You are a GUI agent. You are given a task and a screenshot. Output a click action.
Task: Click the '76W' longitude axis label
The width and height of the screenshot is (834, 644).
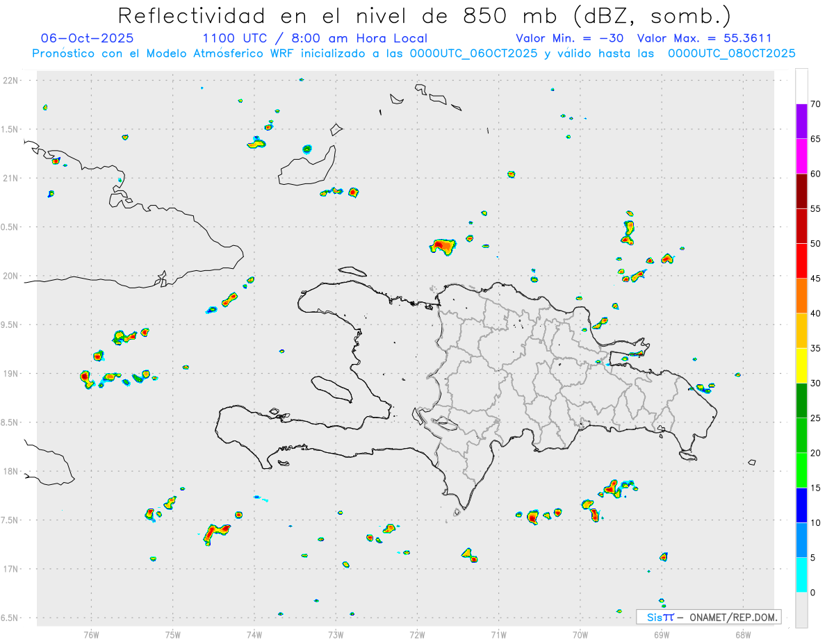[91, 634]
